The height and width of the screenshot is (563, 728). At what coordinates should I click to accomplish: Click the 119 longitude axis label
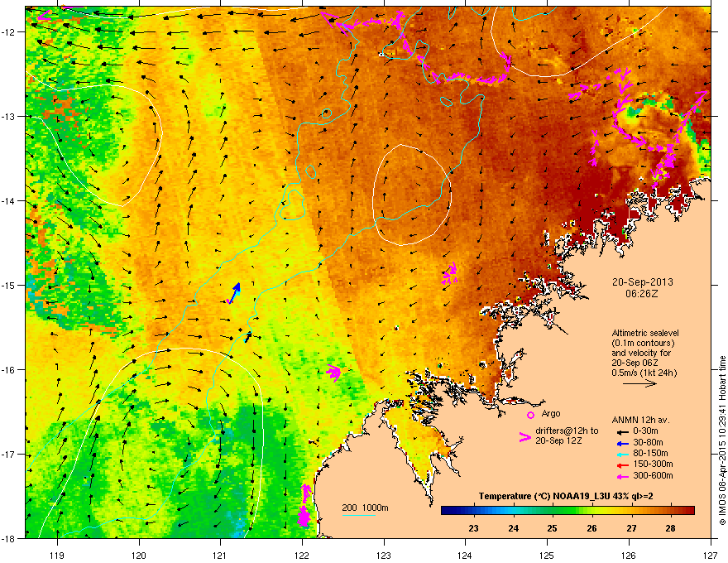point(57,555)
